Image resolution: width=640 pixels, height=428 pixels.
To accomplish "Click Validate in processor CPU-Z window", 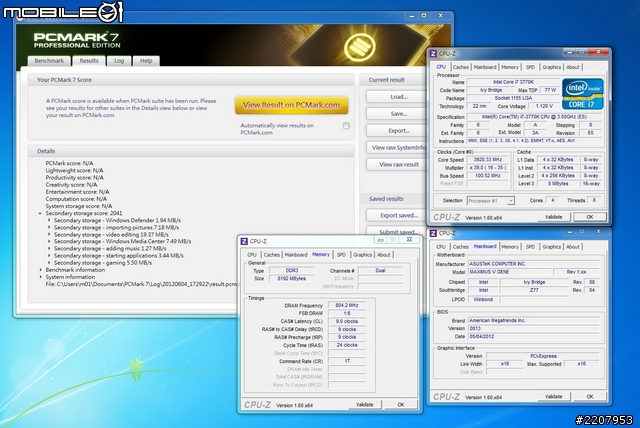I will pyautogui.click(x=553, y=217).
